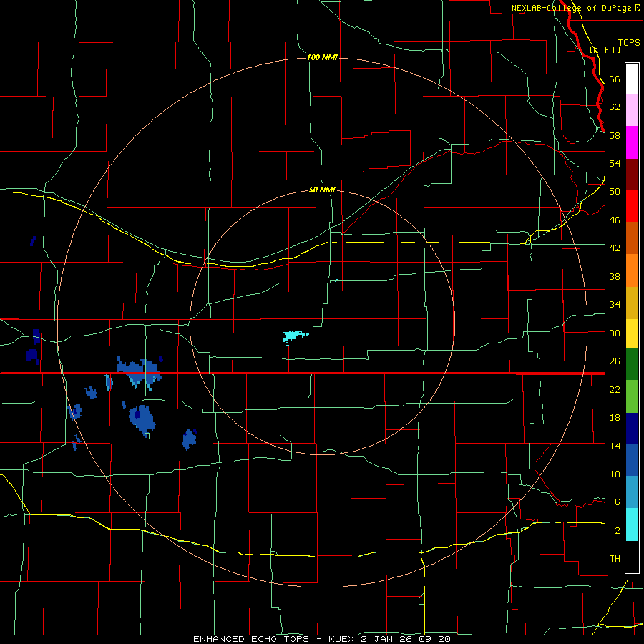
Task: Click the NEXLAB-College of DuPage label
Action: click(572, 8)
